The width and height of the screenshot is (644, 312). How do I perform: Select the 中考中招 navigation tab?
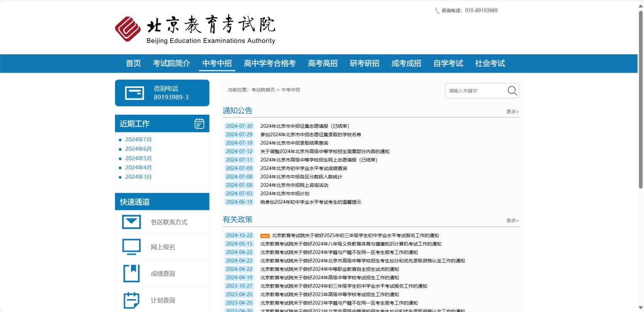coord(217,63)
